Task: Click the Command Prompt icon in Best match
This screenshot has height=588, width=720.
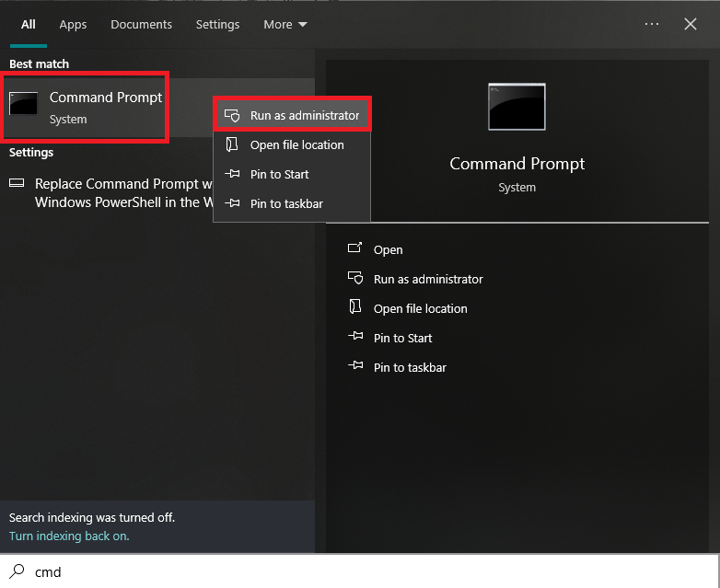Action: 24,104
